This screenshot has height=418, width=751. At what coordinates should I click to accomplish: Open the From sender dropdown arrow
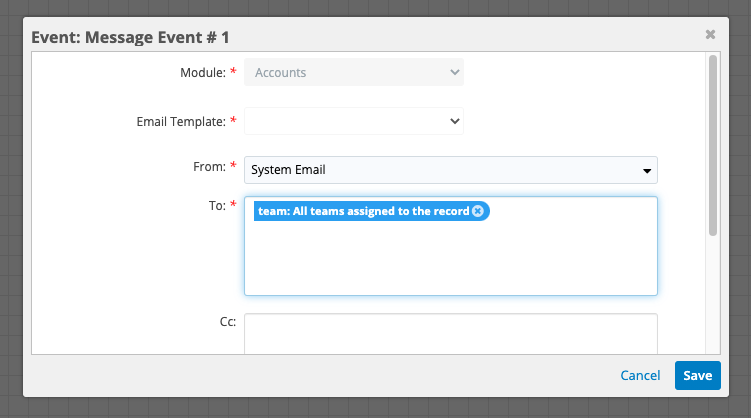pos(647,170)
